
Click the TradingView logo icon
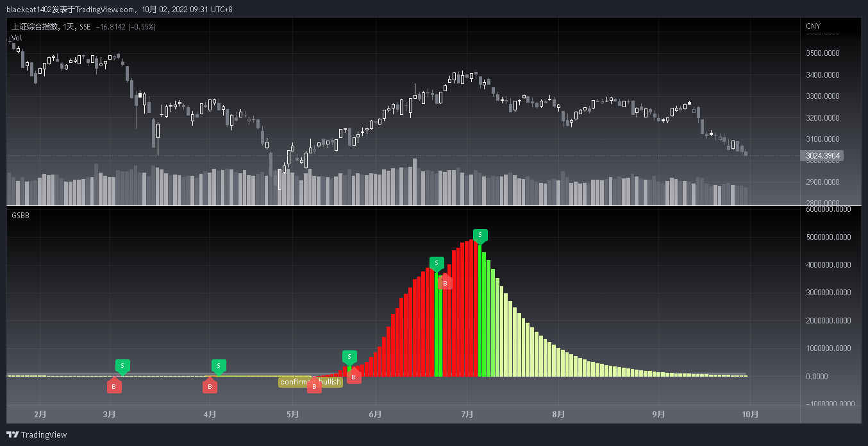point(12,434)
